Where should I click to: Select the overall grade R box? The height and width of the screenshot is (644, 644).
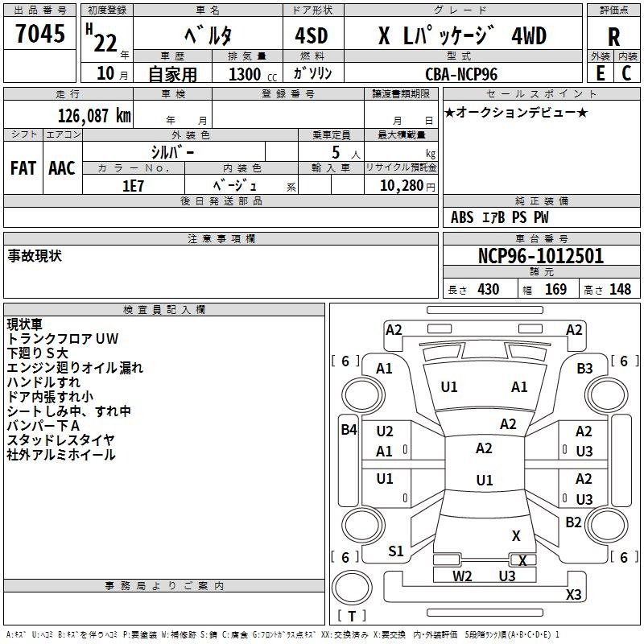tap(613, 36)
